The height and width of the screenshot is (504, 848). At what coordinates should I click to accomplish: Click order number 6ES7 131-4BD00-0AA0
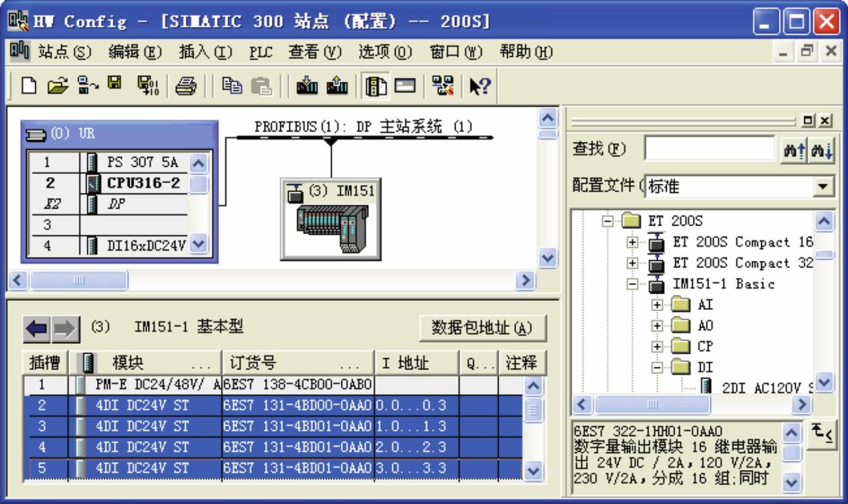[298, 406]
